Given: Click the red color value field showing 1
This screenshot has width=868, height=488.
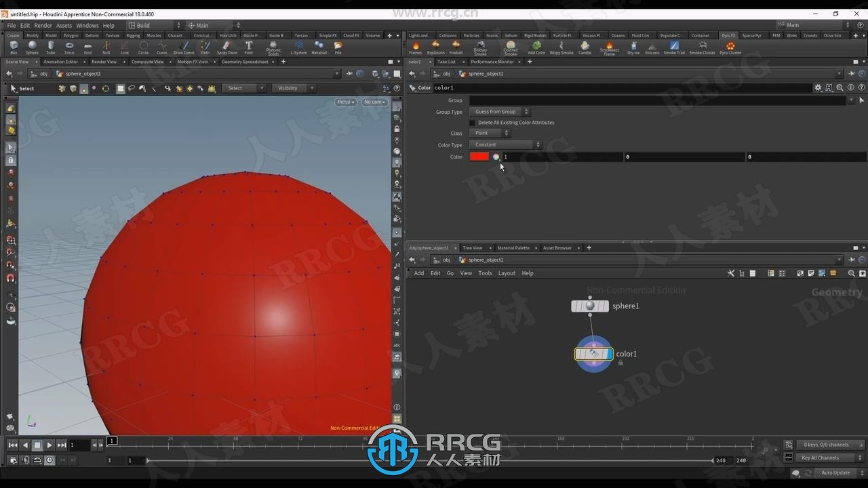Looking at the screenshot, I should click(x=561, y=157).
